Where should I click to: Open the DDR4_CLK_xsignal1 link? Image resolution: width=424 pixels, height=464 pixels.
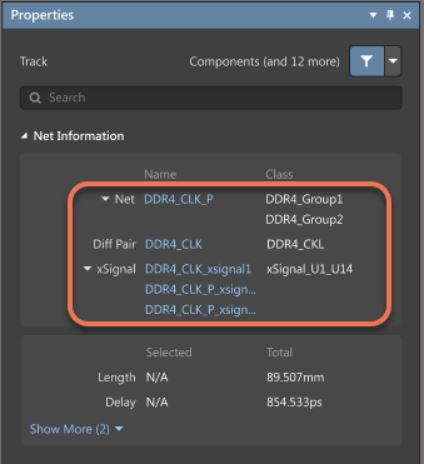[198, 269]
